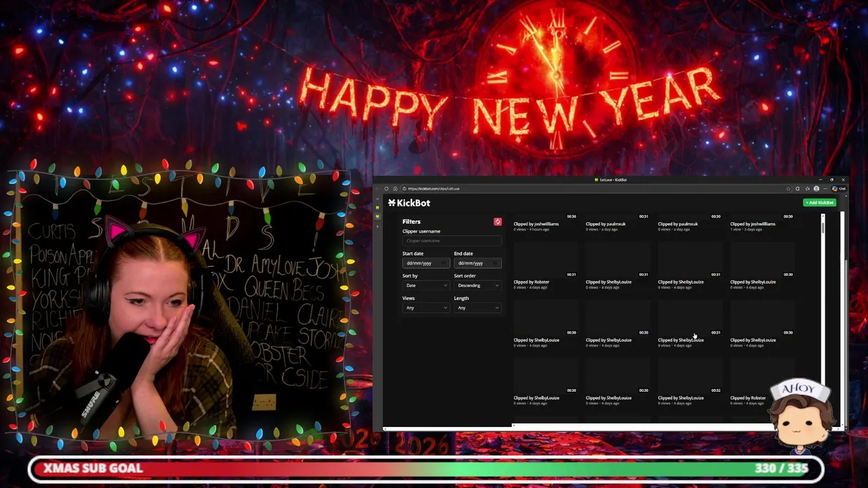The image size is (868, 488).
Task: Open the browser profile avatar
Action: coord(816,188)
